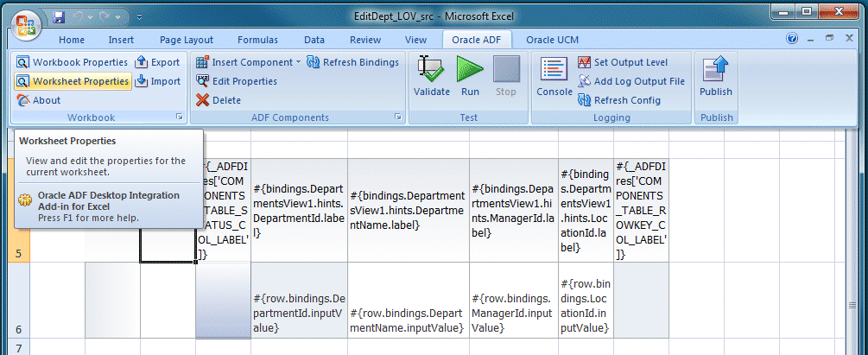Click the Stop test button
Screen dimensions: 868x355
click(506, 77)
